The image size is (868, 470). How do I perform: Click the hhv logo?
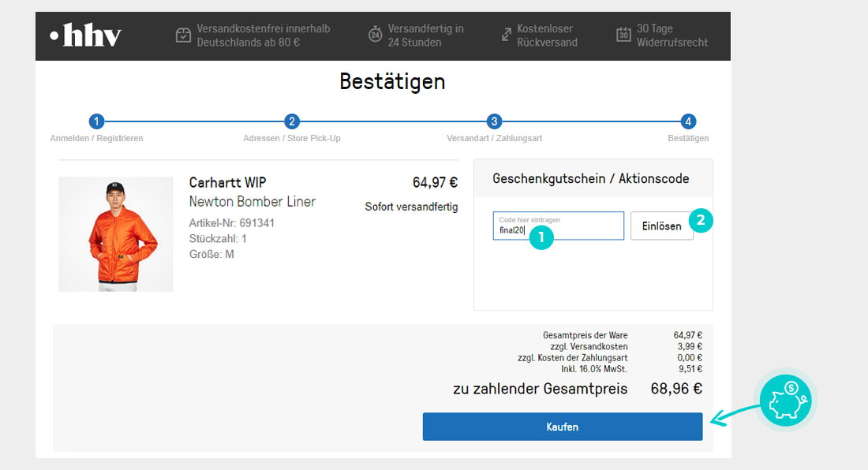tap(86, 35)
